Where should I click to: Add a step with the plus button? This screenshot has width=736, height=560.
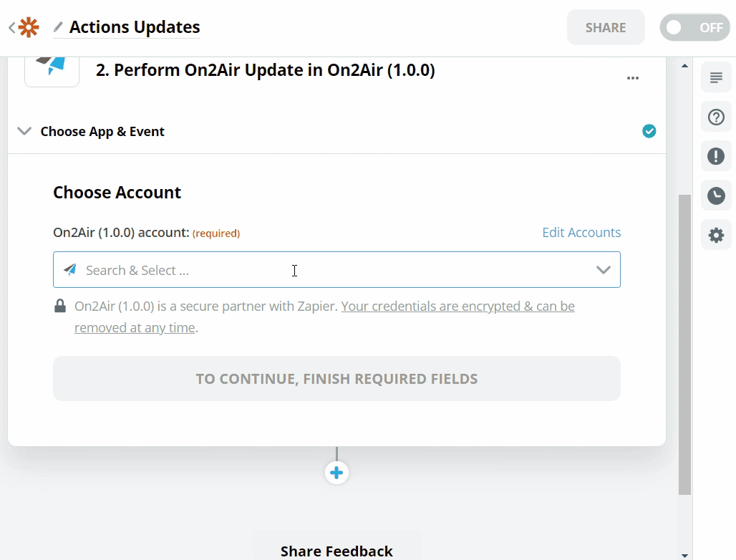pos(336,473)
